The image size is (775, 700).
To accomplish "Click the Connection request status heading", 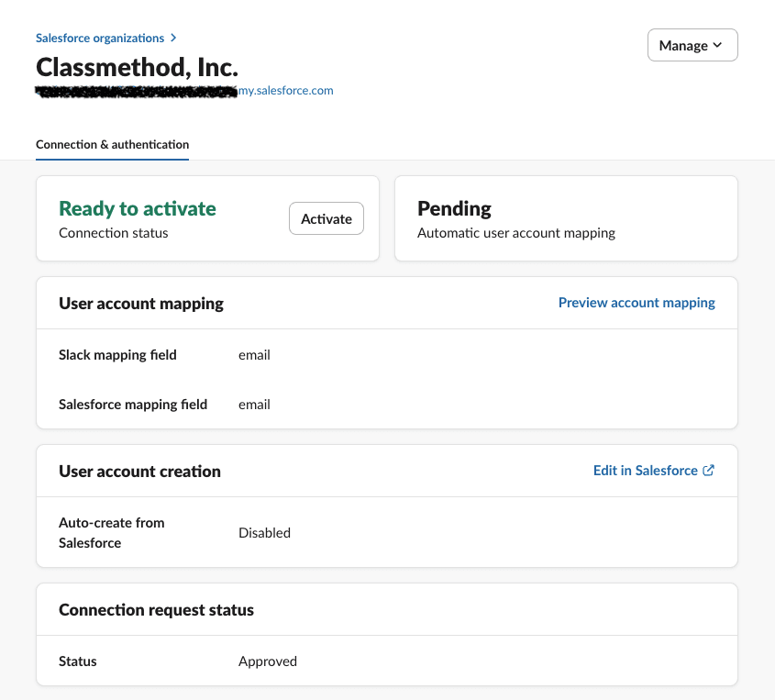I will 156,610.
